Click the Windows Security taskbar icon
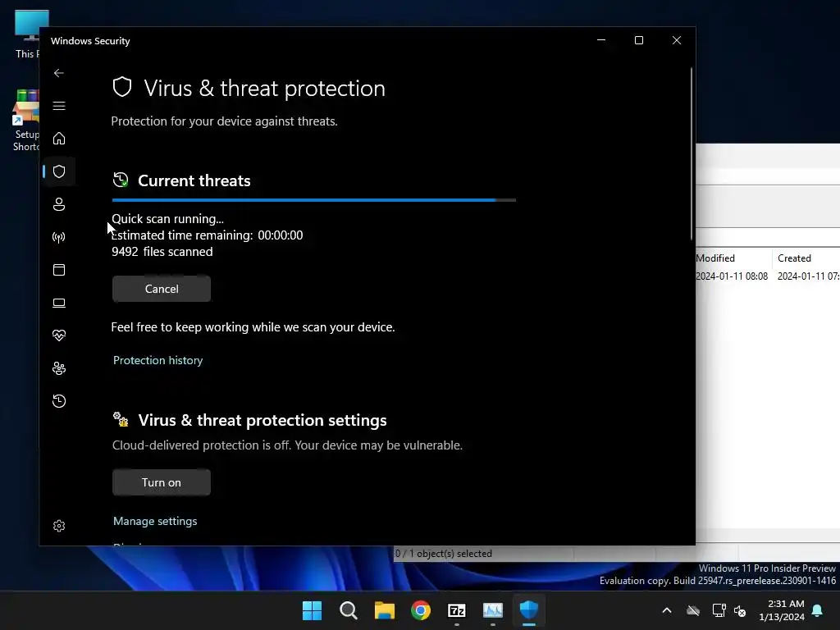The image size is (840, 630). pyautogui.click(x=529, y=610)
